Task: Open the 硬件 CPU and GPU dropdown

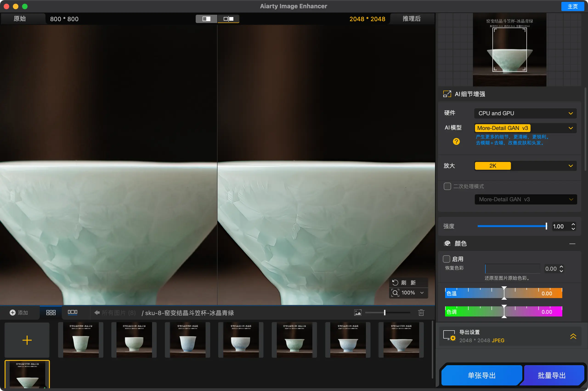Action: [525, 113]
